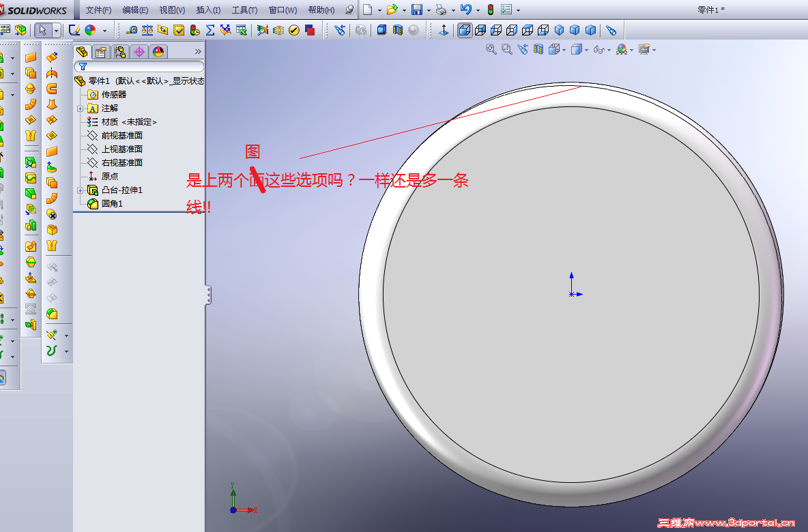Switch to the PropertyManager tab

point(101,52)
